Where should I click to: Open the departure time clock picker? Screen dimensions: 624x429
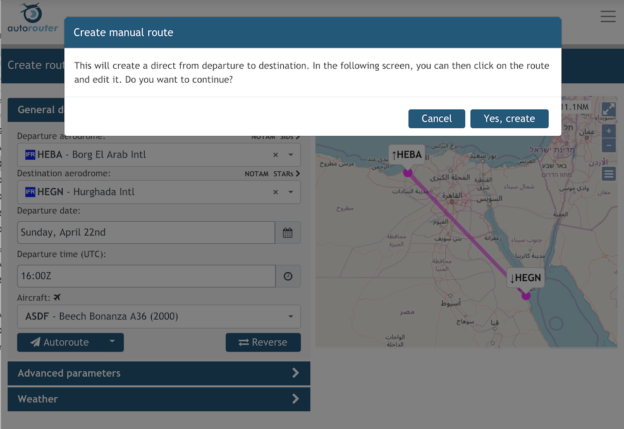pyautogui.click(x=288, y=276)
